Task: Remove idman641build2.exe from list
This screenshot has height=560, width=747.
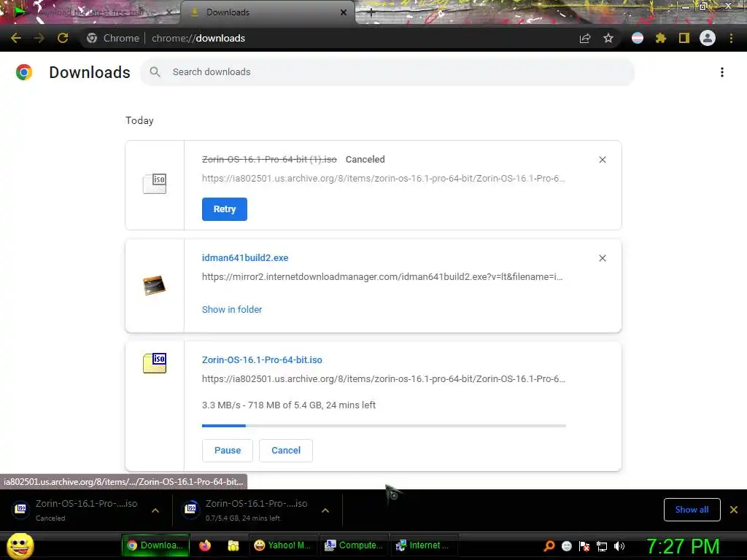Action: click(603, 258)
